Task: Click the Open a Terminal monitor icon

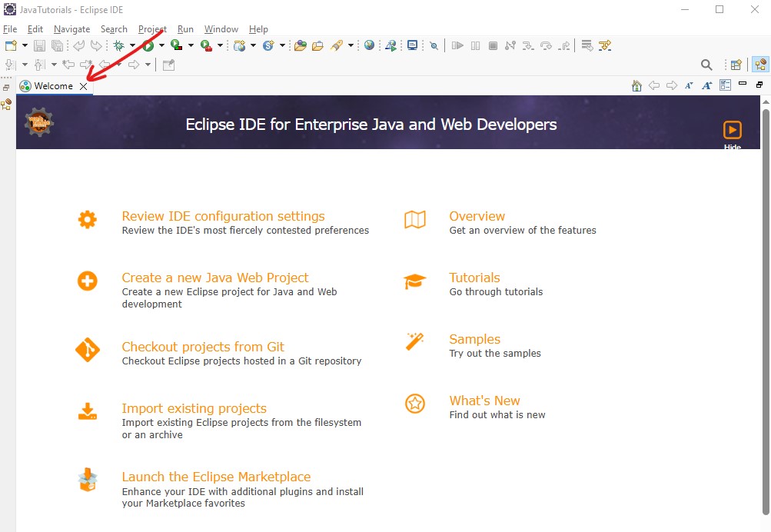Action: point(413,45)
